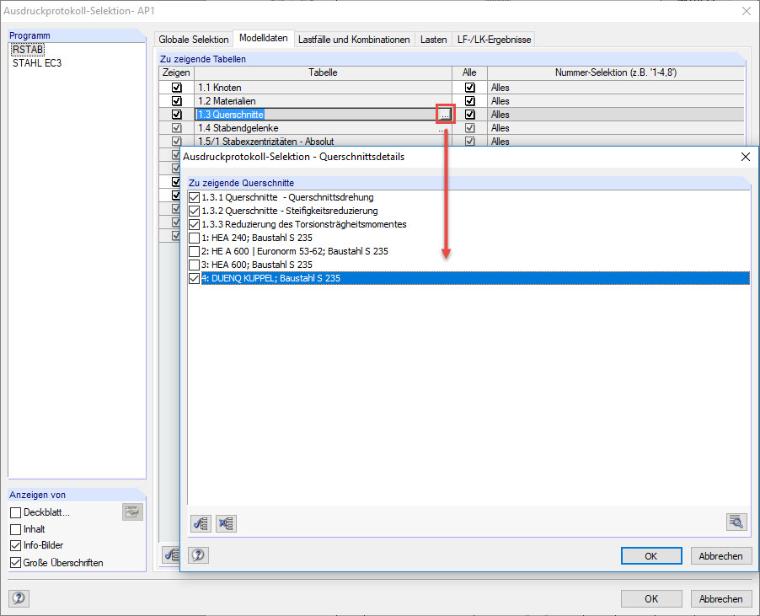Toggle Zeigen checkbox for 1.1 Knoten
This screenshot has height=616, width=760.
[177, 87]
